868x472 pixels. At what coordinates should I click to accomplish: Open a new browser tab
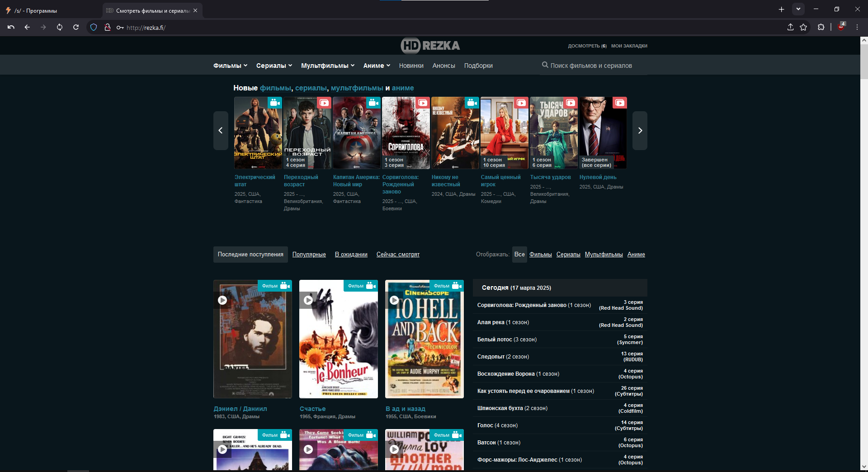pos(781,9)
